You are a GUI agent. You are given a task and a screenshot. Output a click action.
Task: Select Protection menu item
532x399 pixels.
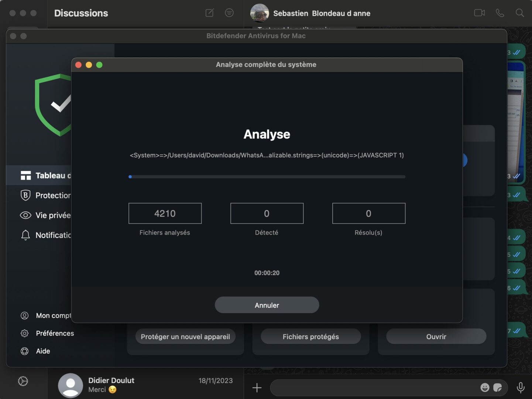[x=53, y=195]
